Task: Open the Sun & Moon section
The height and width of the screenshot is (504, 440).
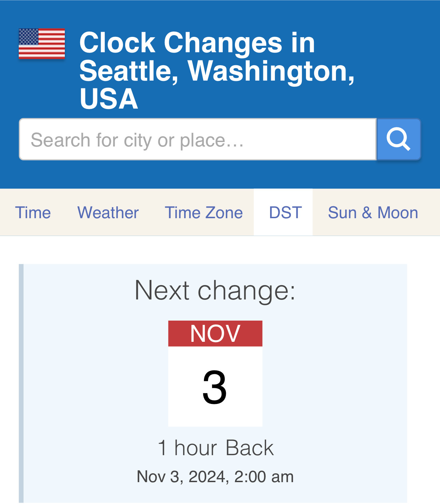Action: click(372, 212)
